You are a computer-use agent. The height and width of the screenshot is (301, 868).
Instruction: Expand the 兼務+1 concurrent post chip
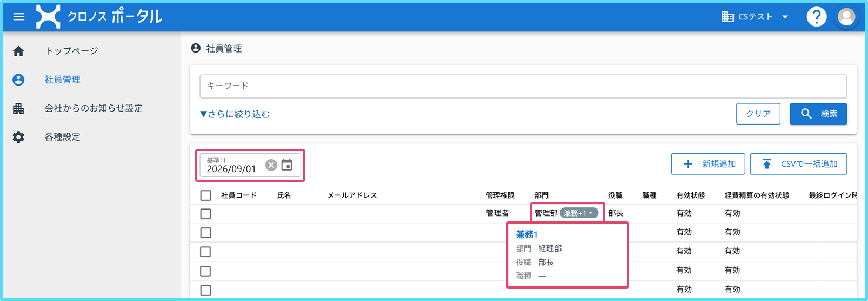(x=579, y=213)
